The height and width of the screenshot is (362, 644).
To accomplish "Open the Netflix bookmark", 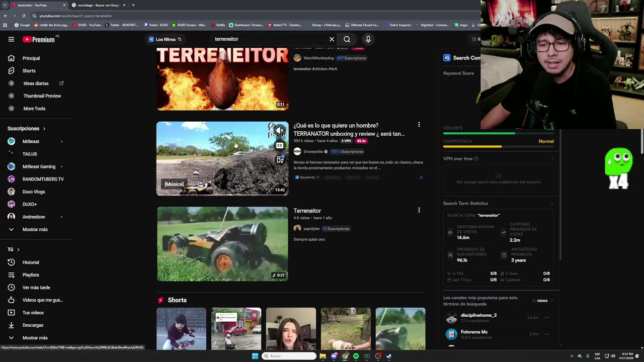I will tap(218, 25).
